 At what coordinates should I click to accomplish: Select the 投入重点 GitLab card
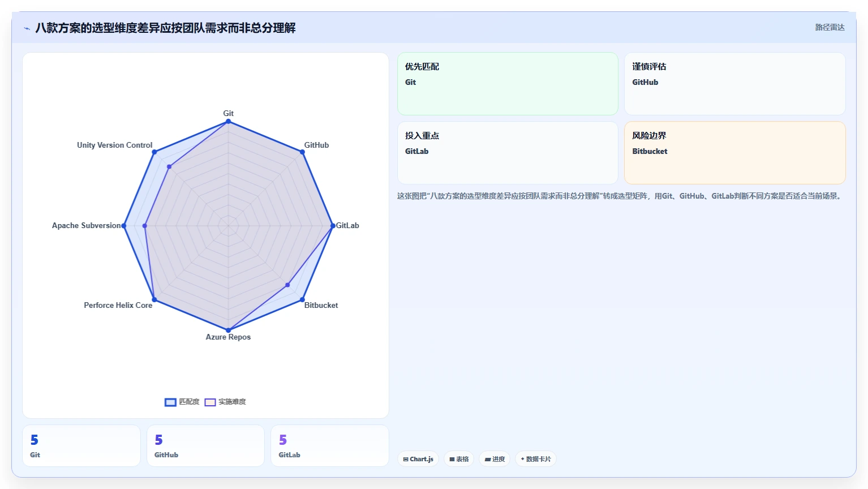pyautogui.click(x=508, y=153)
